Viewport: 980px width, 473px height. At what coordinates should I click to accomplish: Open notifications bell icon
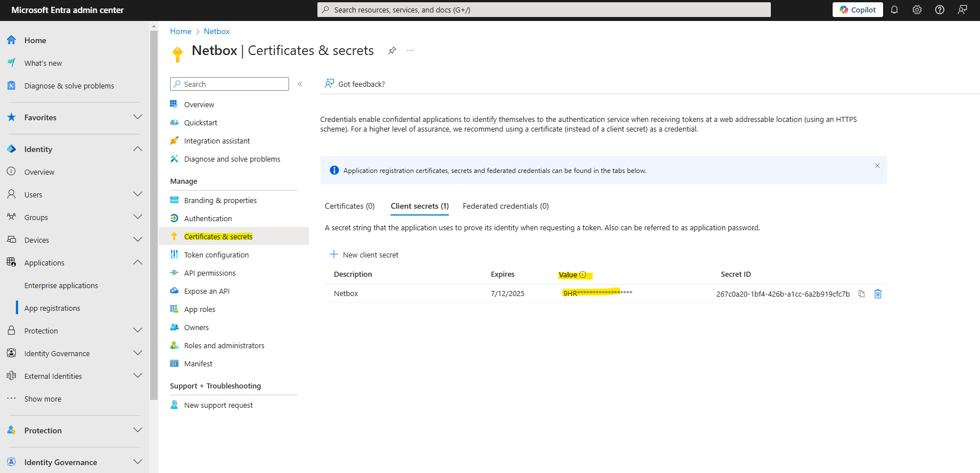(x=894, y=10)
